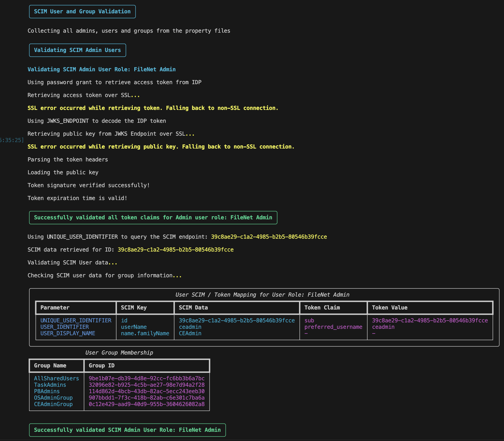Click the 'OSAdminGroup' group name

coord(53,398)
